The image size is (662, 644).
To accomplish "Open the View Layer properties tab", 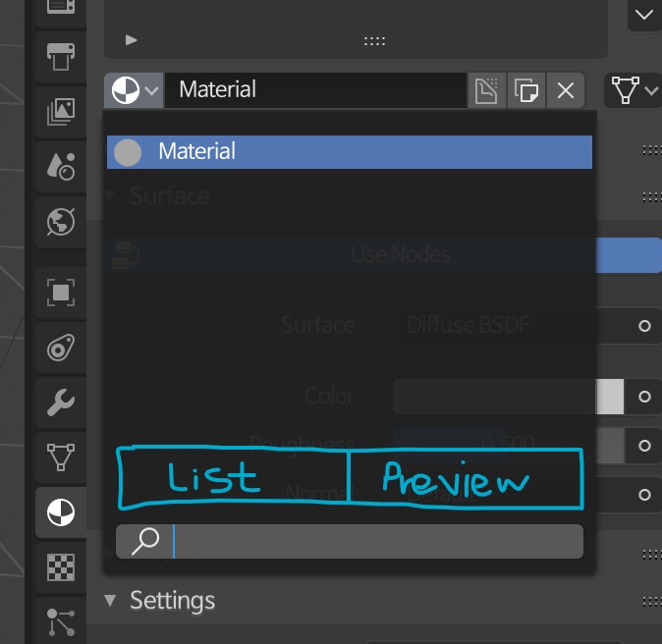I will (61, 112).
